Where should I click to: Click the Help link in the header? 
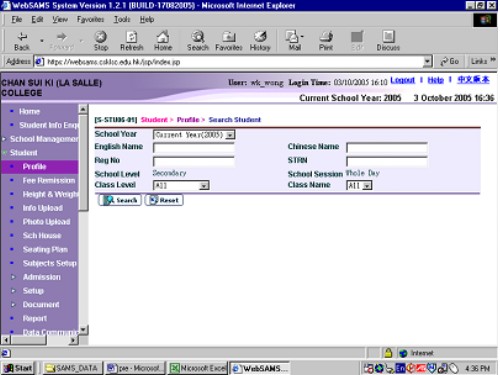436,80
